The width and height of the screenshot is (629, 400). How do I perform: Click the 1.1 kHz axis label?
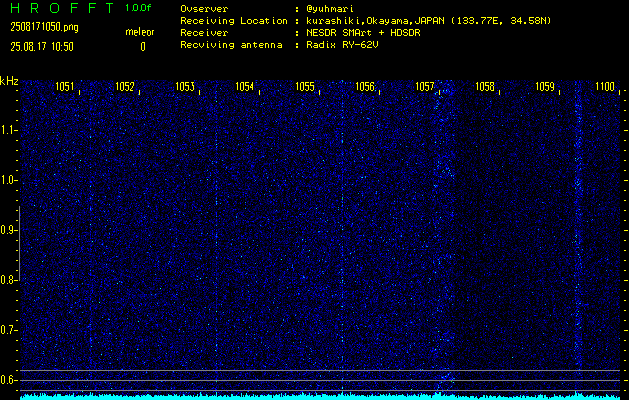(x=8, y=130)
